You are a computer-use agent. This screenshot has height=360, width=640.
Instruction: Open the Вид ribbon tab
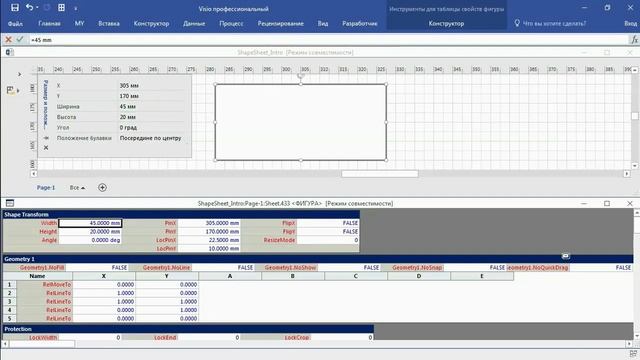click(x=323, y=24)
